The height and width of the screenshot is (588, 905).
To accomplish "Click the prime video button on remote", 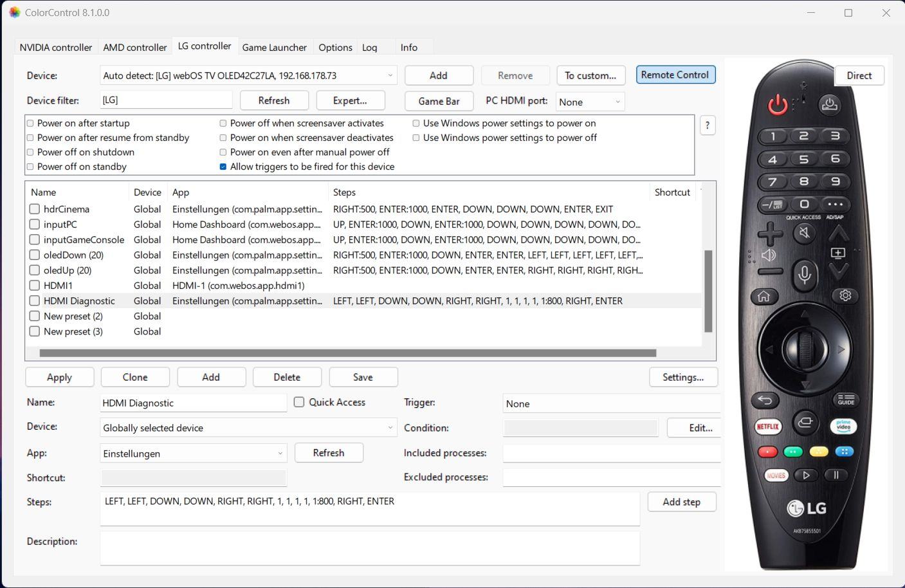I will [x=843, y=426].
